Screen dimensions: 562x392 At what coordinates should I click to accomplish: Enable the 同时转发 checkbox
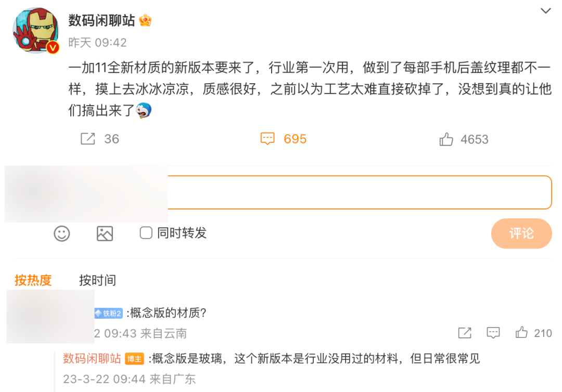click(146, 233)
